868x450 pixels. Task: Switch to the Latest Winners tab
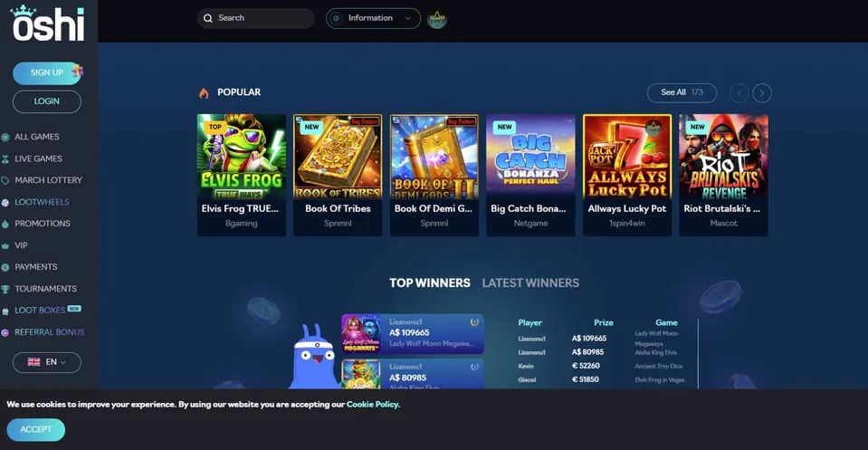click(530, 282)
